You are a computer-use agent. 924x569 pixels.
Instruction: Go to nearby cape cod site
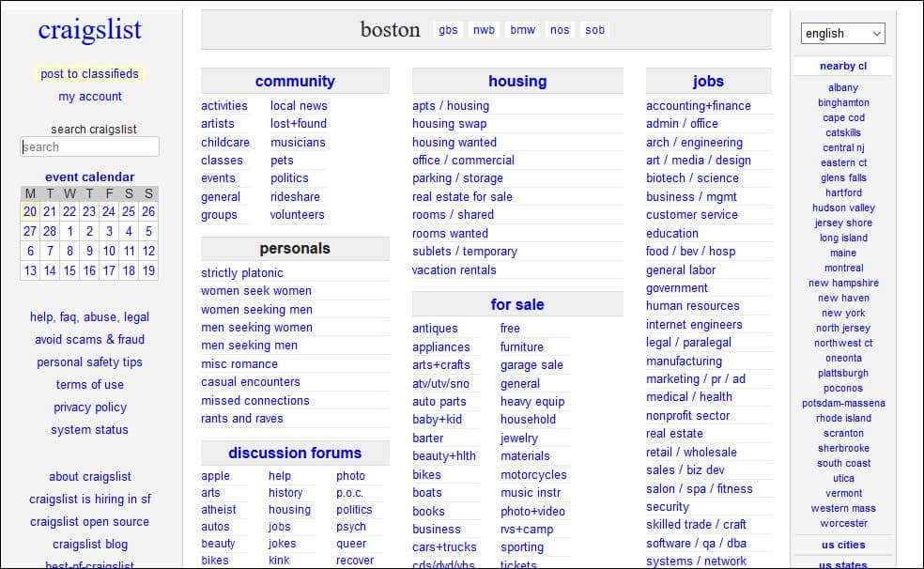point(843,117)
